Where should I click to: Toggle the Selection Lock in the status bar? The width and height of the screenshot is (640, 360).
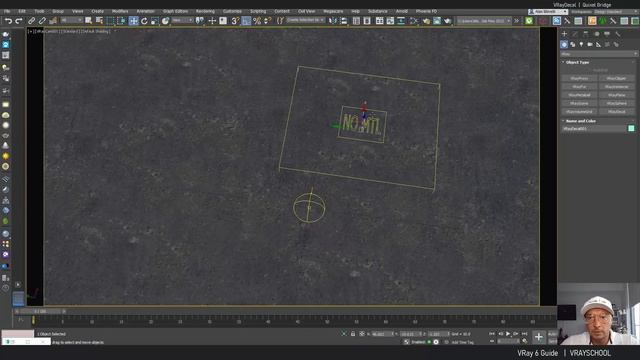[x=353, y=334]
